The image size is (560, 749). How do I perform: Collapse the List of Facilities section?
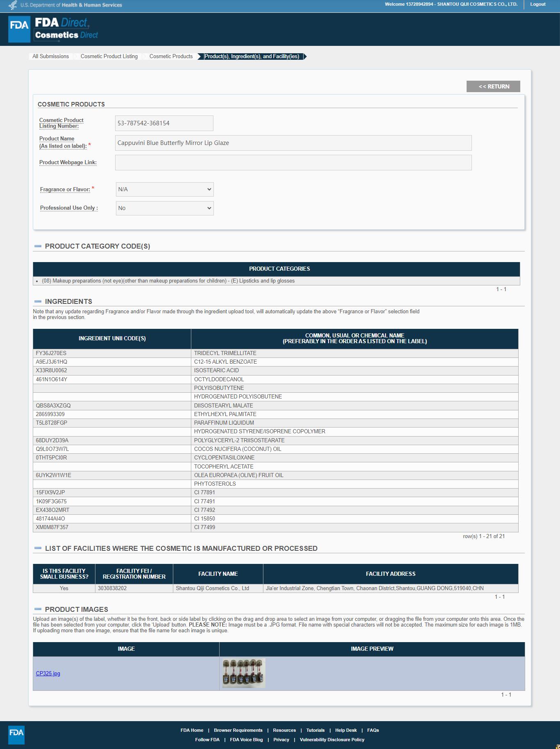click(38, 548)
